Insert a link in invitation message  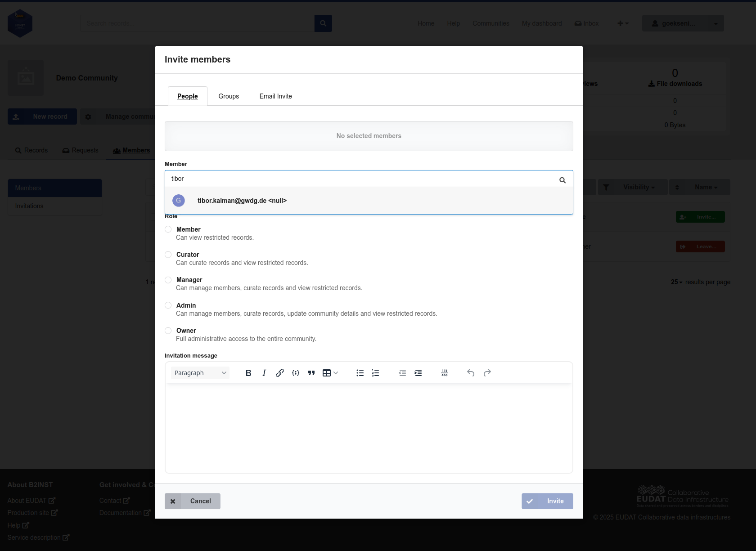[x=280, y=373]
